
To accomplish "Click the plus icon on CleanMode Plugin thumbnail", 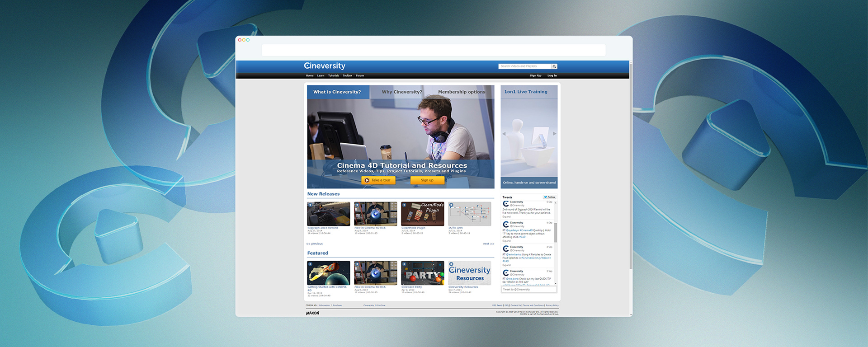I will [404, 205].
